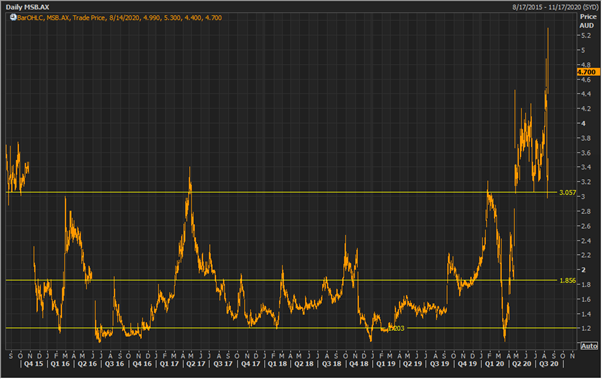Screen dimensions: 602x379
Task: Click the Q4 16 quarter label
Action: point(142,364)
